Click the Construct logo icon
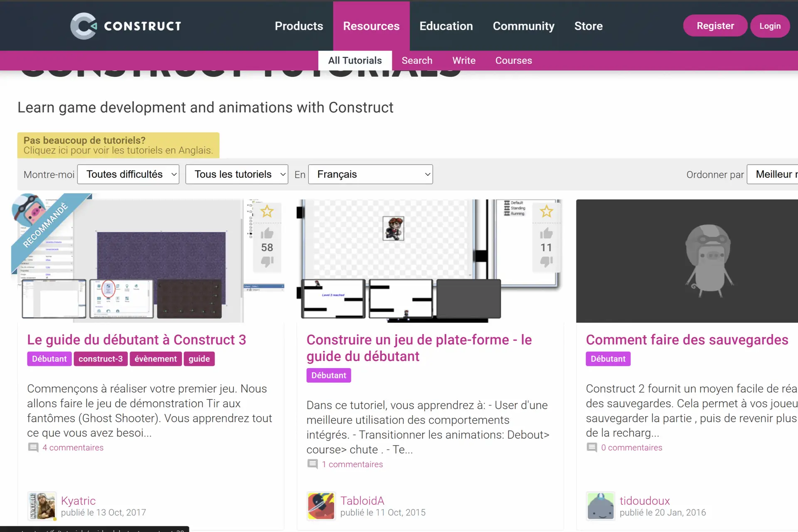 pyautogui.click(x=84, y=26)
